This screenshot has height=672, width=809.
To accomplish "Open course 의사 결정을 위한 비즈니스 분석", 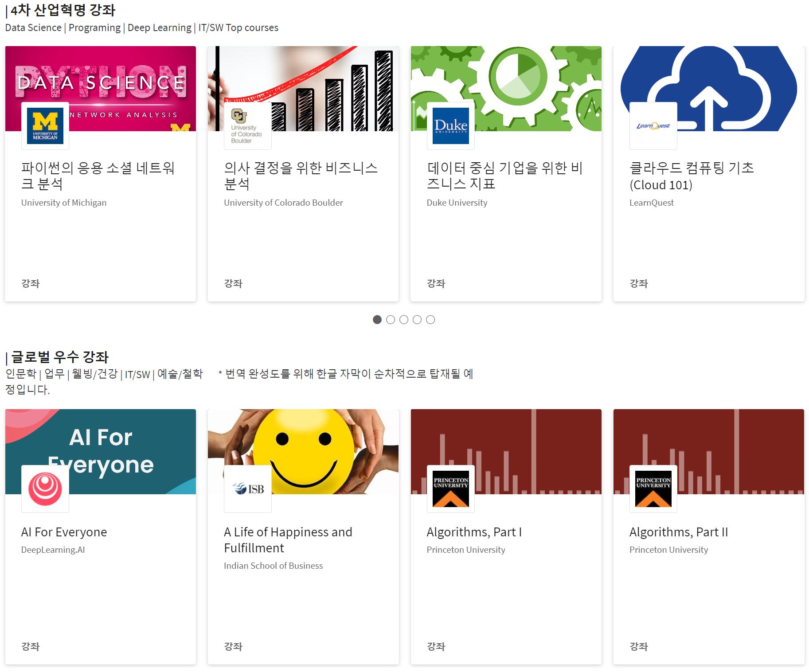I will pos(301,176).
